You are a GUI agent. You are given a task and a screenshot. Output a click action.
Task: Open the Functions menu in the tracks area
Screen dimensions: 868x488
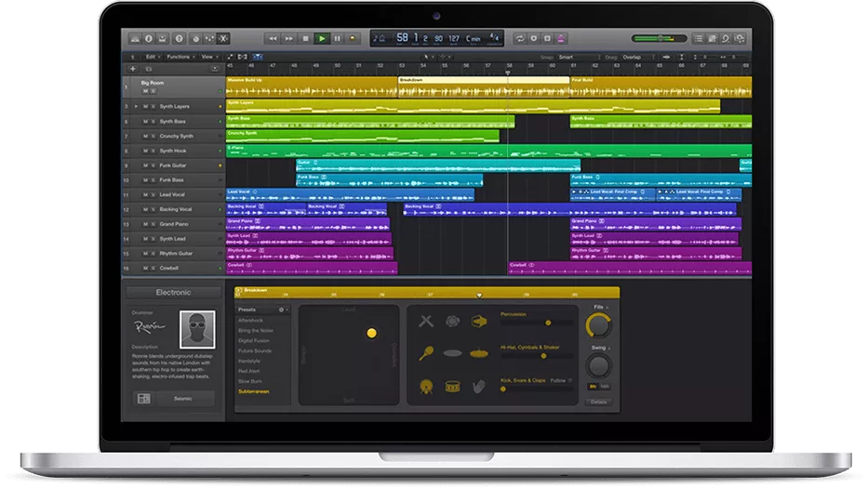click(x=180, y=57)
